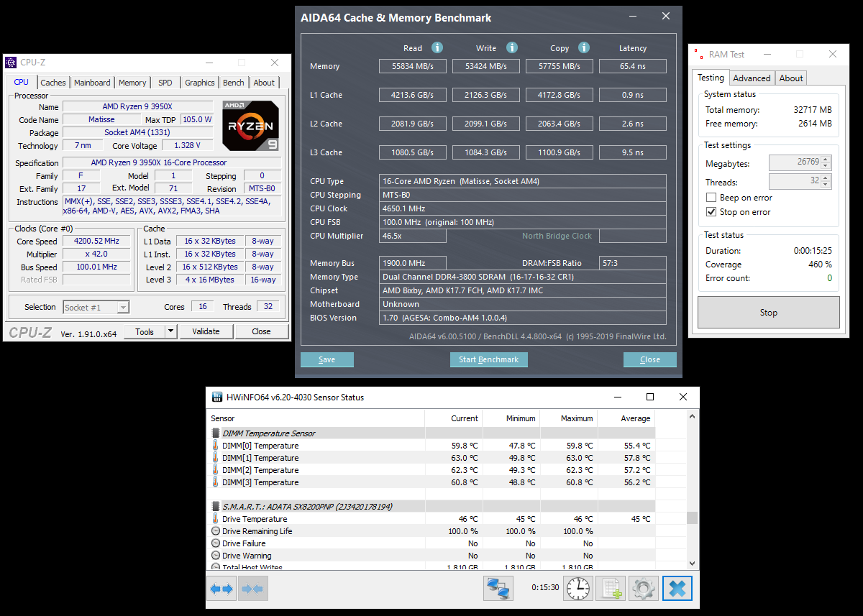Viewport: 863px width, 616px height.
Task: Click the Core Speed 4200.52 MHz field
Action: click(96, 241)
